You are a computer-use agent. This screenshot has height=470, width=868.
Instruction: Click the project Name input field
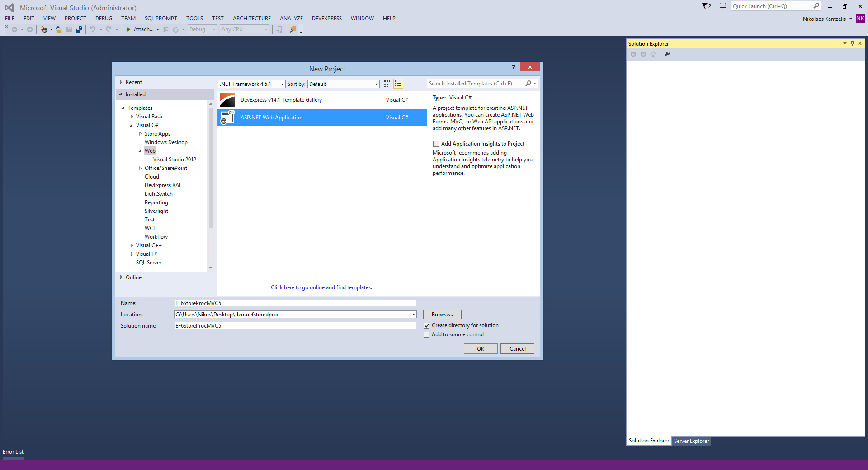(295, 303)
